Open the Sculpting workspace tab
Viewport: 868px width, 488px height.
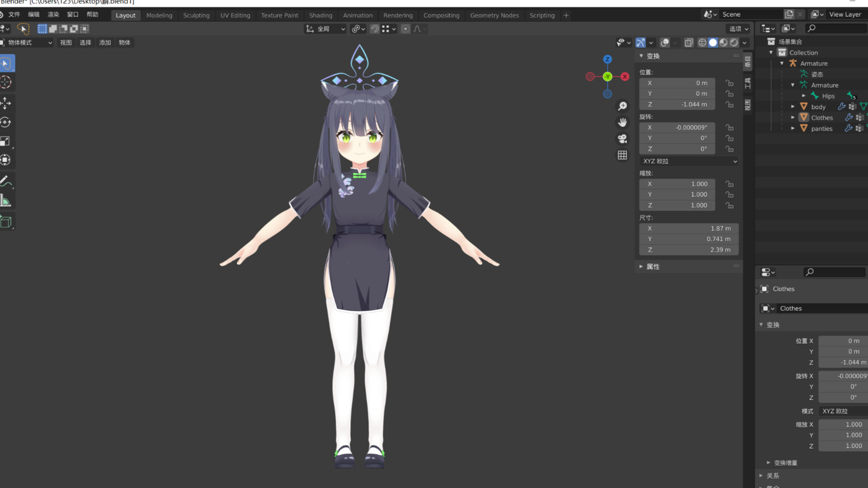click(196, 15)
